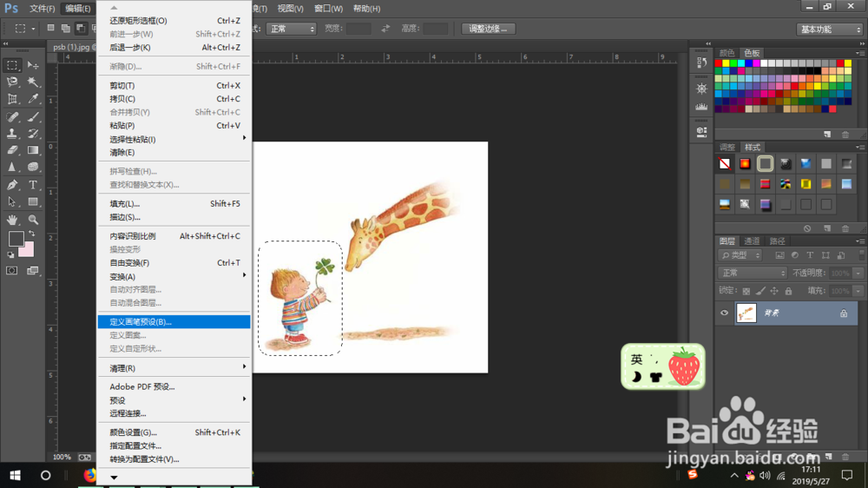Select the Gradient tool
The image size is (868, 488).
click(33, 150)
